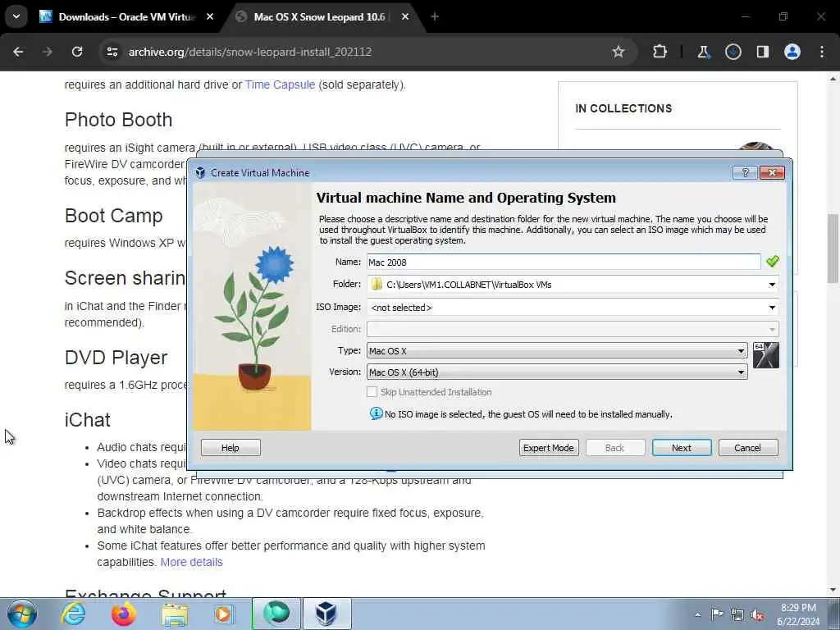Open the Extensions puzzle icon

click(660, 52)
